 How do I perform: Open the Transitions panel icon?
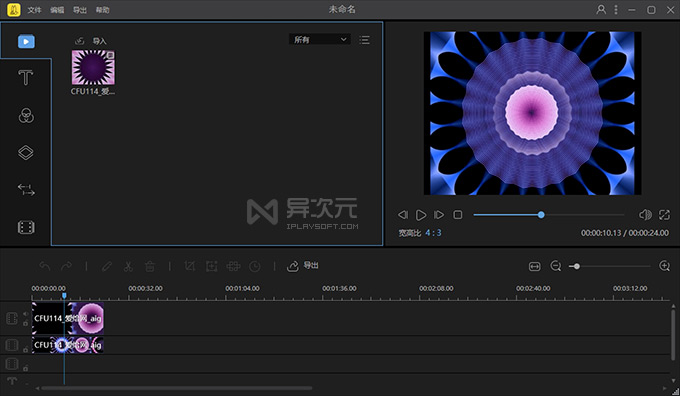coord(26,190)
